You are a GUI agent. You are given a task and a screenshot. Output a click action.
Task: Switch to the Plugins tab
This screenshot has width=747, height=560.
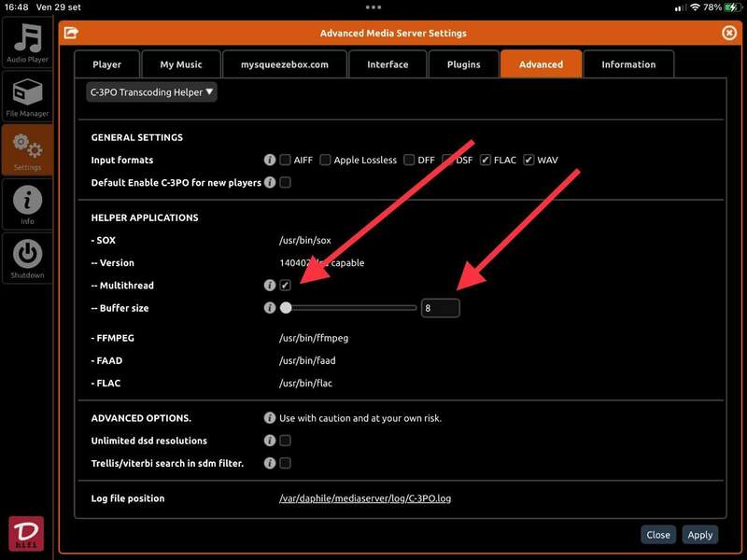pyautogui.click(x=463, y=64)
